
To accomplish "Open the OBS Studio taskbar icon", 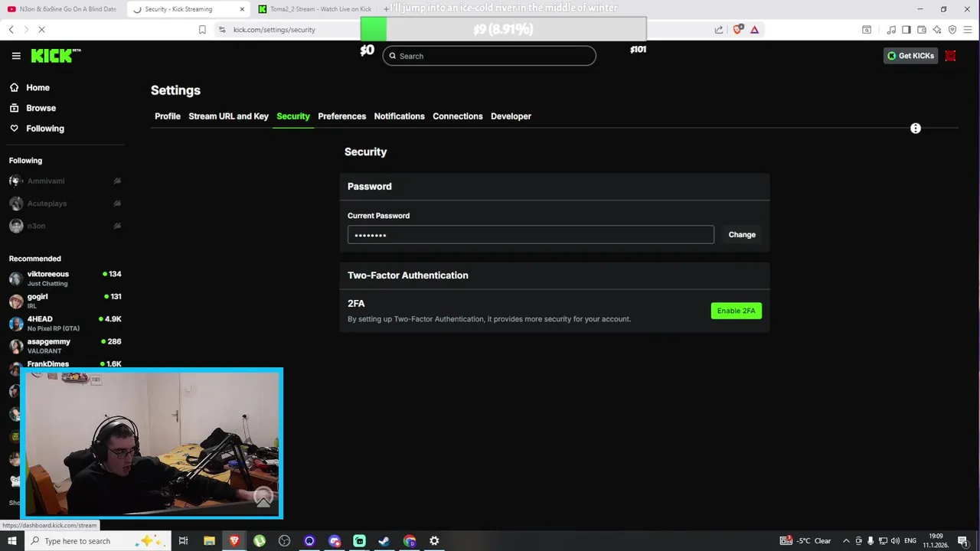I will (x=284, y=541).
